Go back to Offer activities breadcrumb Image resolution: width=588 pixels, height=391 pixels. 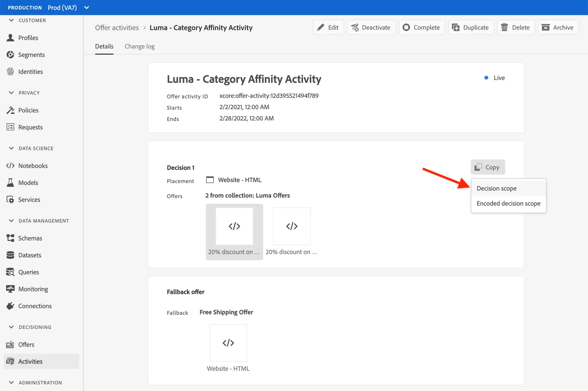click(x=117, y=28)
